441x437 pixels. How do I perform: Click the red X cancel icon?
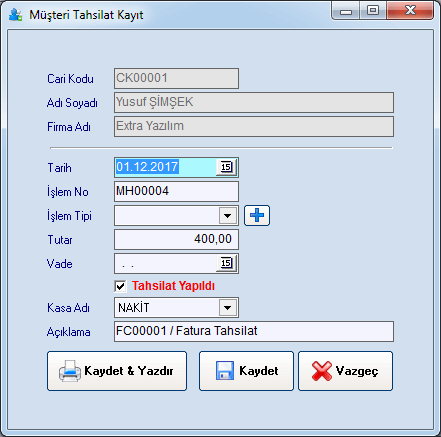(322, 371)
